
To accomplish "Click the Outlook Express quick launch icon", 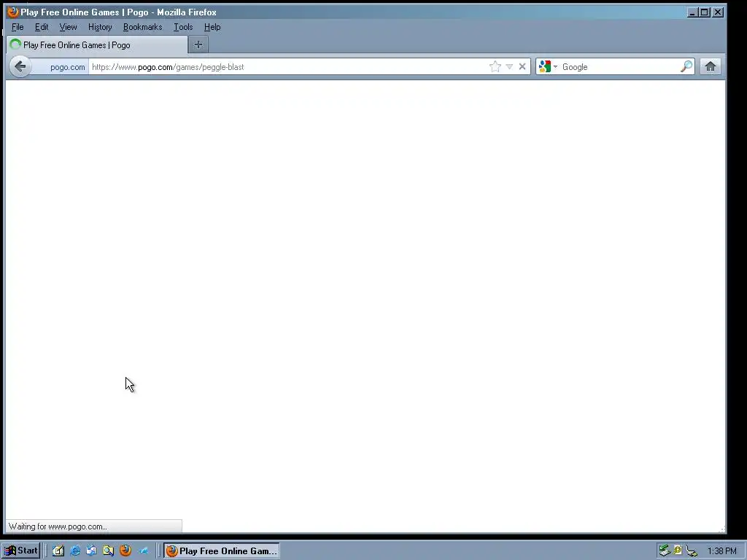I will 91,551.
